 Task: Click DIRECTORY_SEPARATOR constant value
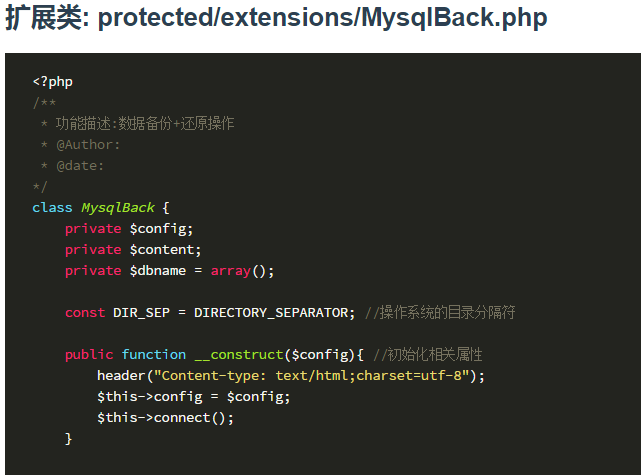pos(270,313)
